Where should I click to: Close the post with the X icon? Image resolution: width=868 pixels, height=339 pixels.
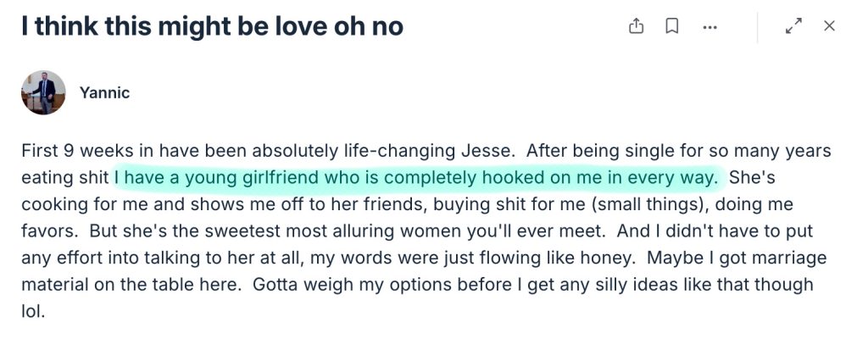(x=829, y=26)
